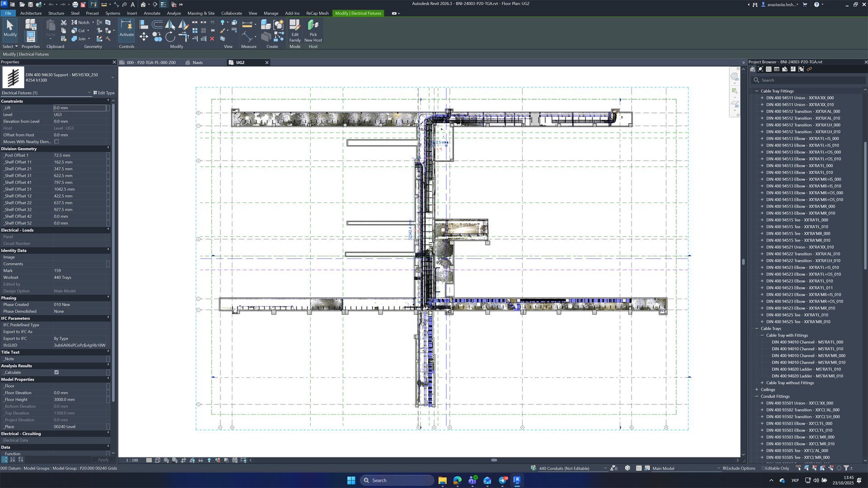
Task: Toggle temporary hide/isolate glasses icon
Action: click(200, 460)
